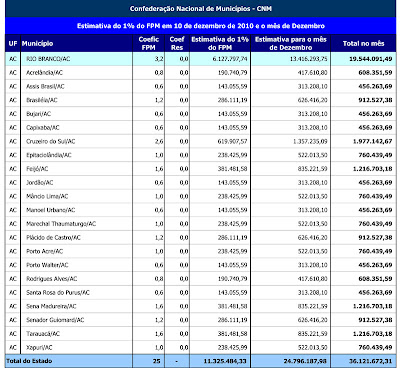Click the state total 36.121.672,31

click(371, 361)
